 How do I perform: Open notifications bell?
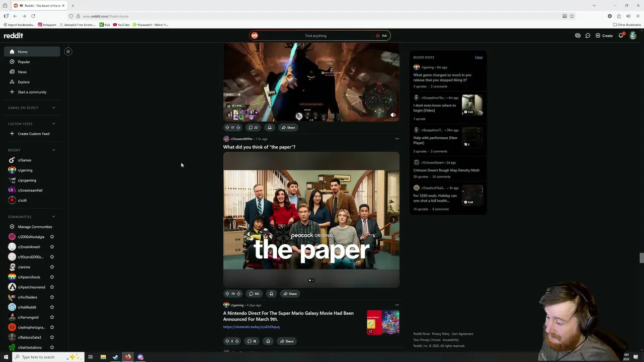coord(621,36)
